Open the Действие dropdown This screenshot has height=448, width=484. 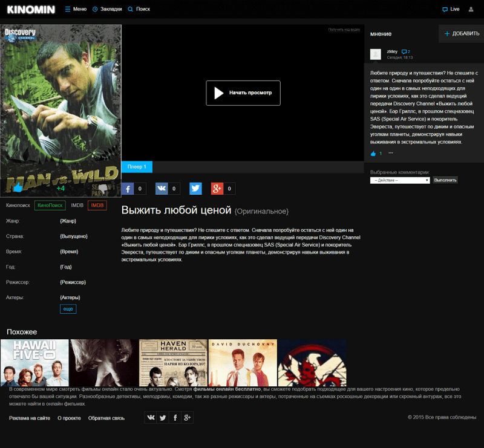400,180
